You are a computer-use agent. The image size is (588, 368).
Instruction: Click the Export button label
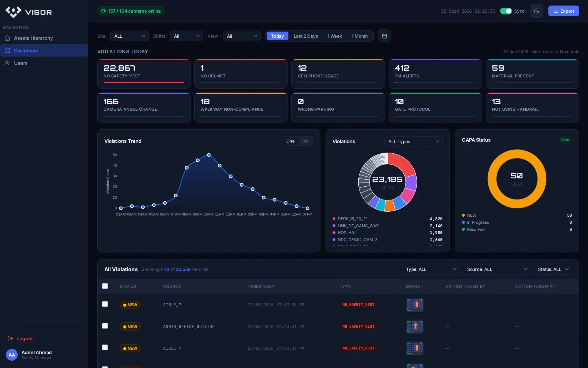(x=567, y=11)
